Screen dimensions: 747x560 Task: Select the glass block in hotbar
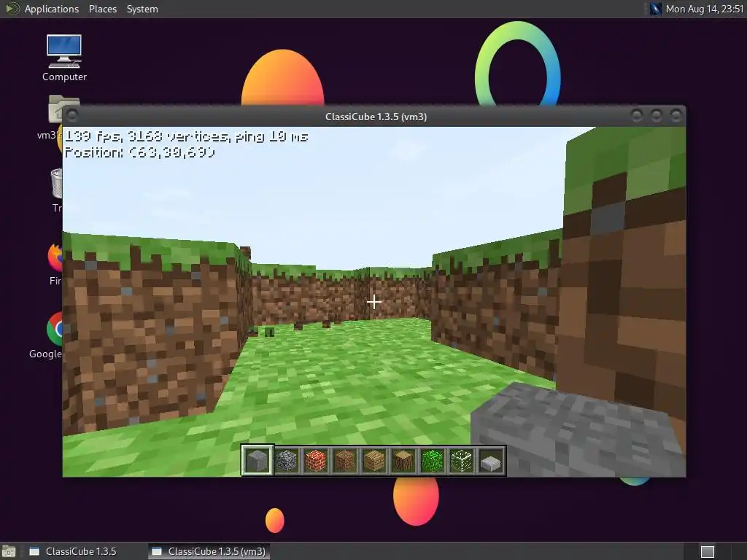[462, 461]
